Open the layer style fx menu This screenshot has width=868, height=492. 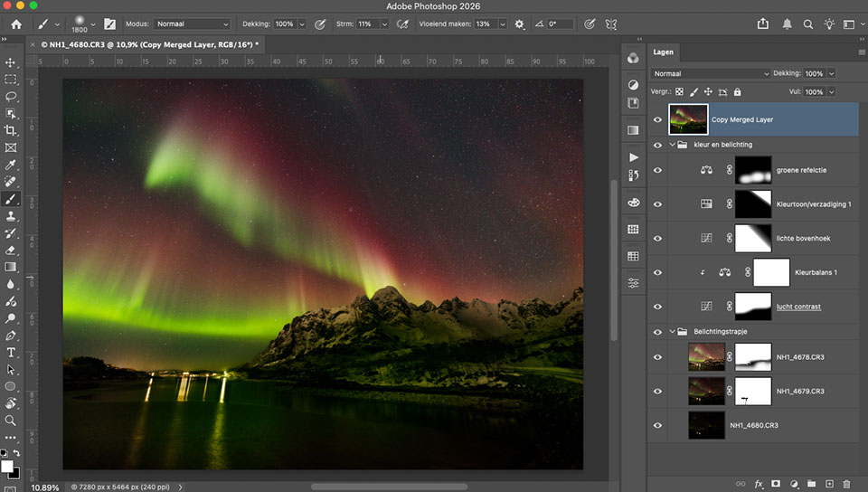759,484
